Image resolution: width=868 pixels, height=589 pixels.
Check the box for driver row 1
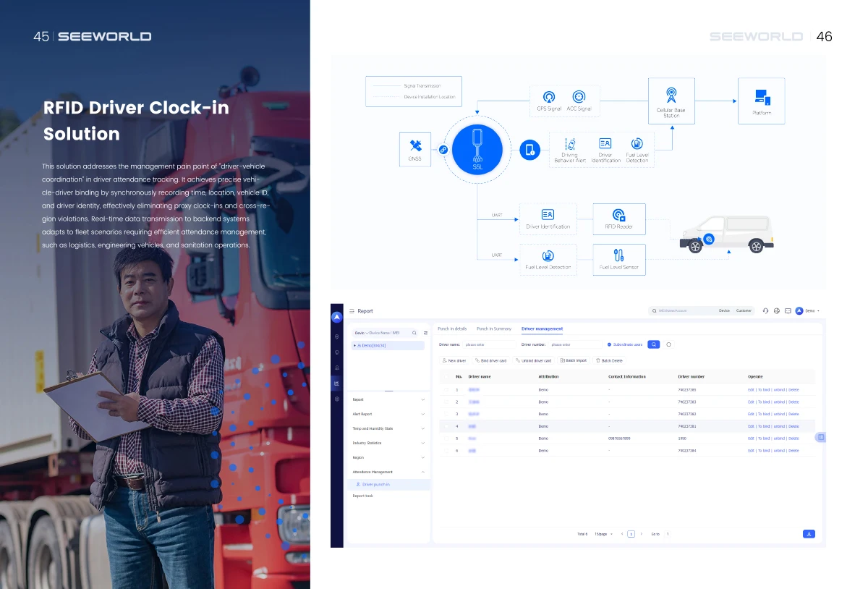pyautogui.click(x=446, y=390)
